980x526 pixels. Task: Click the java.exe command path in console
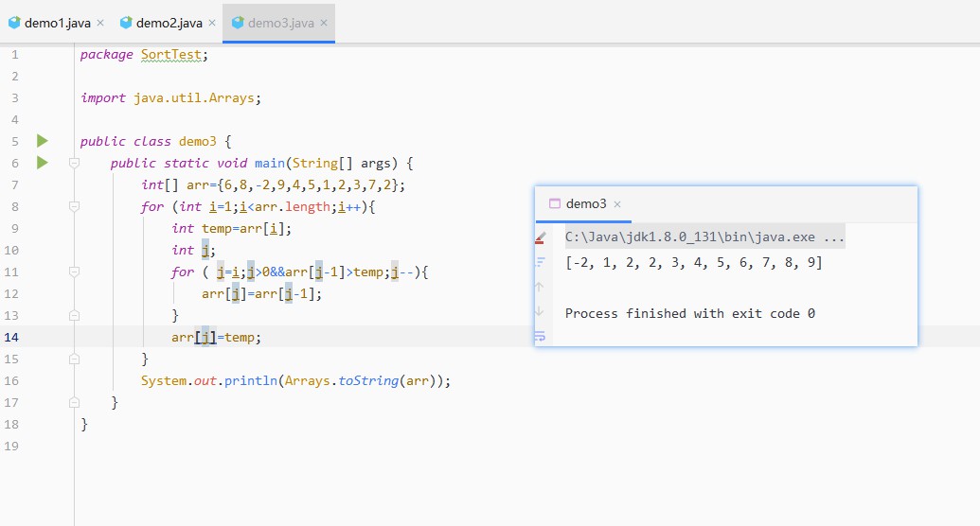click(704, 237)
